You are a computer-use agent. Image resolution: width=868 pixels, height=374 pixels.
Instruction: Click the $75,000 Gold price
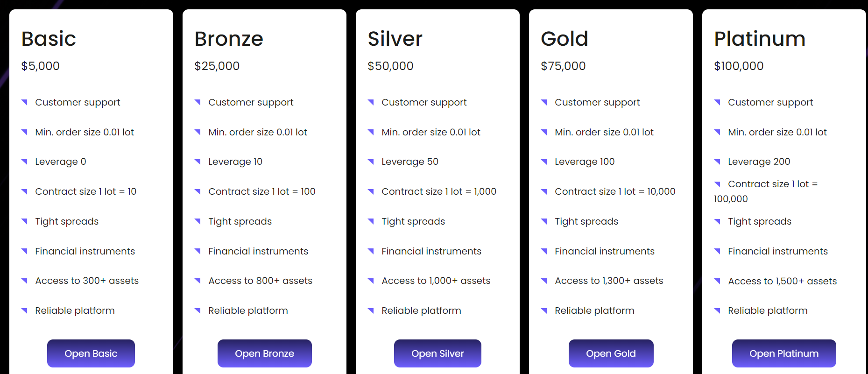tap(563, 66)
